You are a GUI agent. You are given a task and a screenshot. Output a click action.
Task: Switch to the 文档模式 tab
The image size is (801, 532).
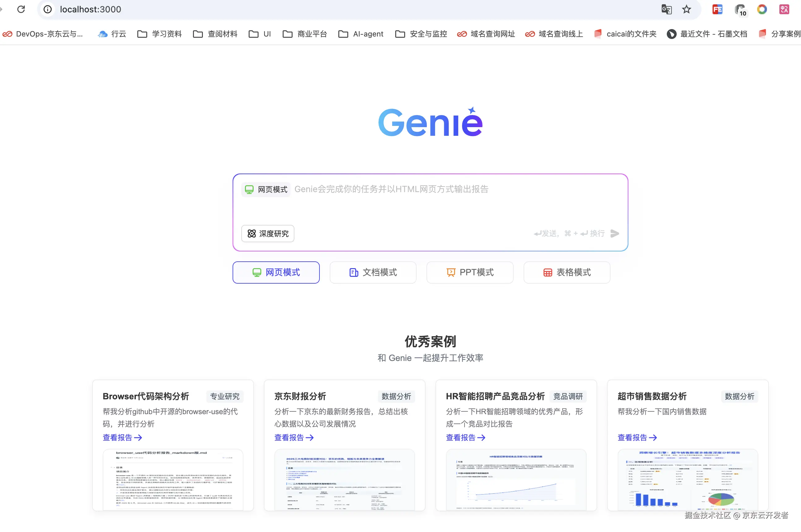[x=372, y=272]
